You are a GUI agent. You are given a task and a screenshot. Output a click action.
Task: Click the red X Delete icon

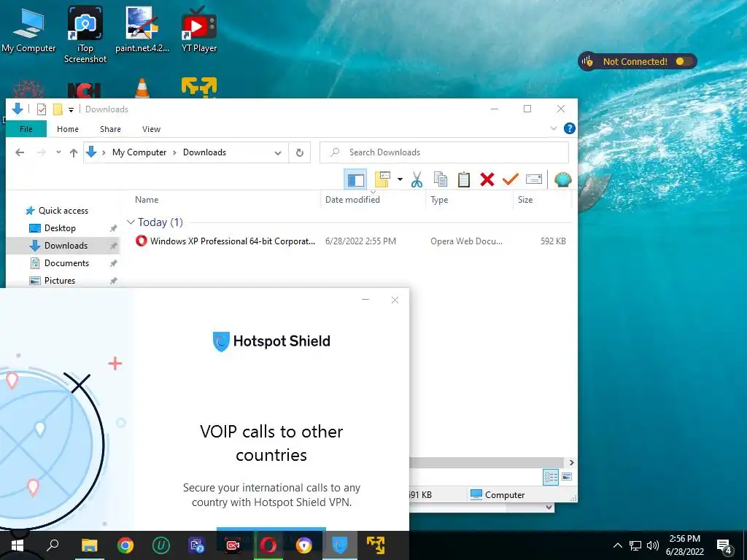(487, 179)
